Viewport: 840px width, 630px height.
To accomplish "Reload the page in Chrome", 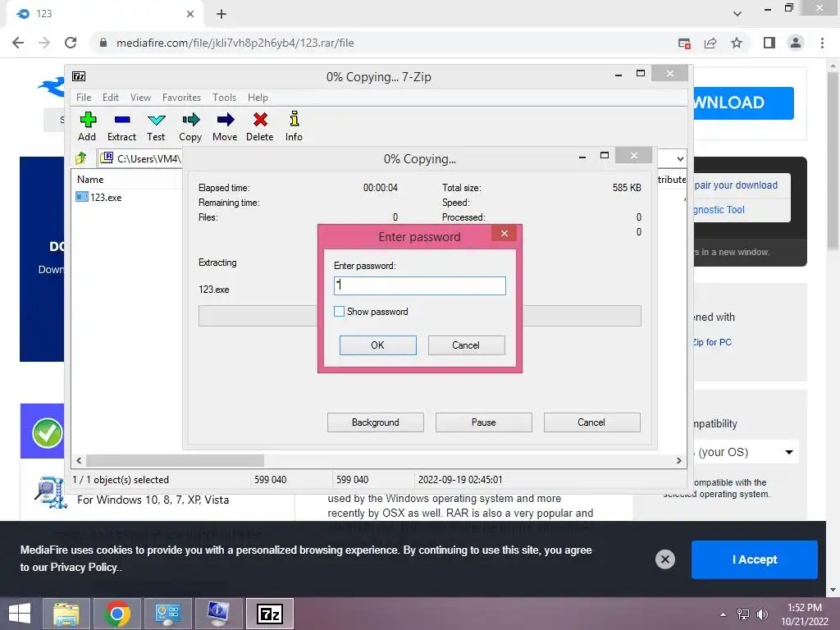I will (71, 43).
